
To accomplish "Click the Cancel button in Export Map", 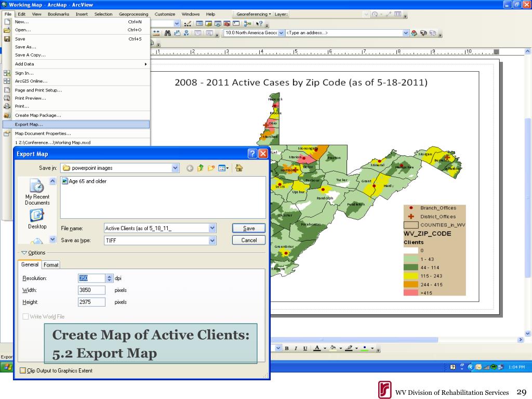I will (x=249, y=240).
